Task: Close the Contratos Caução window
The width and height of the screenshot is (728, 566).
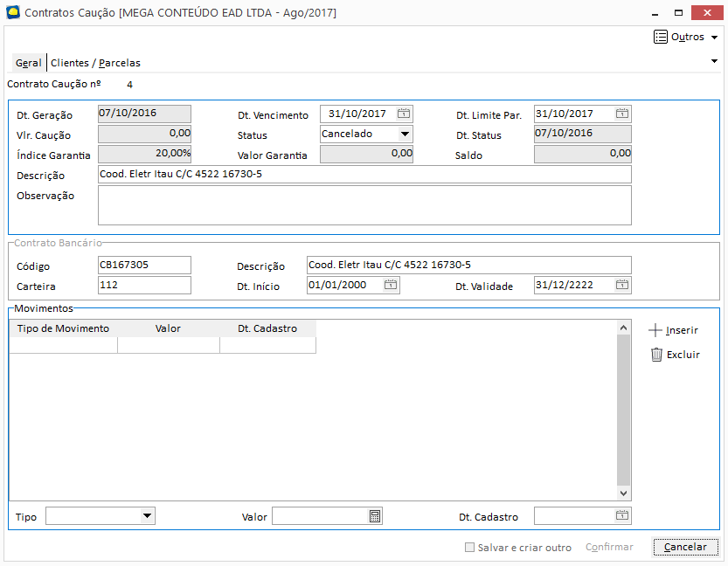Action: coord(707,12)
